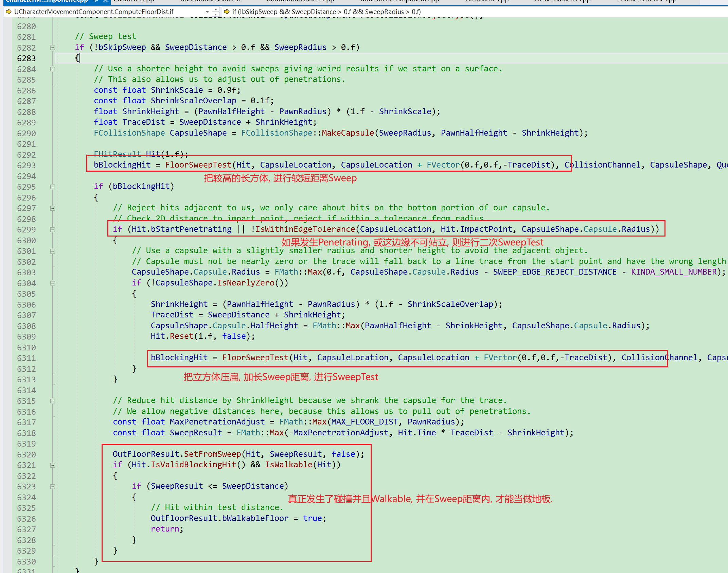Open the ComputeFloorDist.if scope dropdown arrow
Image resolution: width=728 pixels, height=573 pixels.
point(207,12)
